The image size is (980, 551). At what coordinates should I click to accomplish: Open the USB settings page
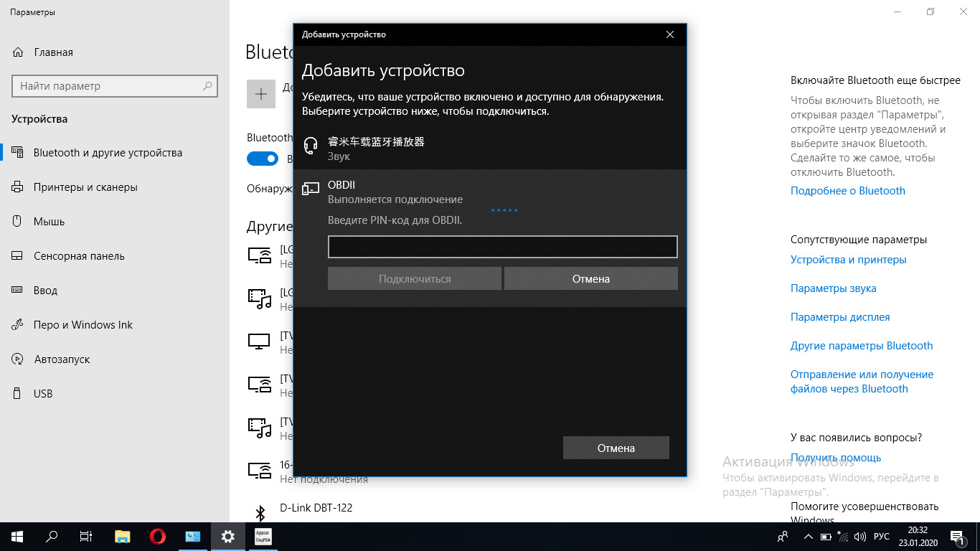pos(115,394)
